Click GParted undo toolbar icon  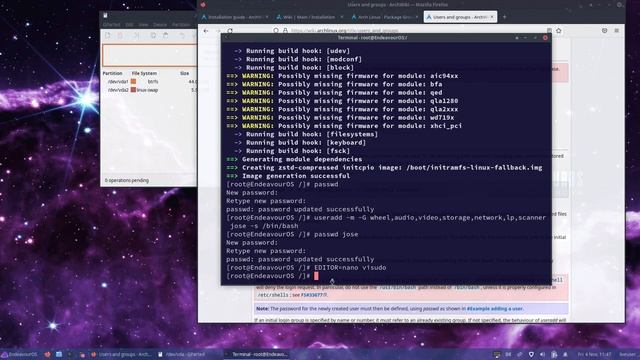click(182, 36)
